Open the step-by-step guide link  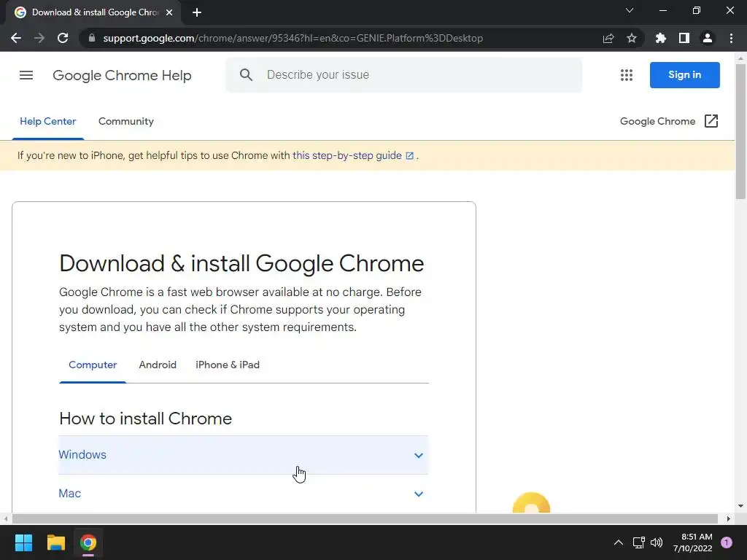pyautogui.click(x=352, y=156)
